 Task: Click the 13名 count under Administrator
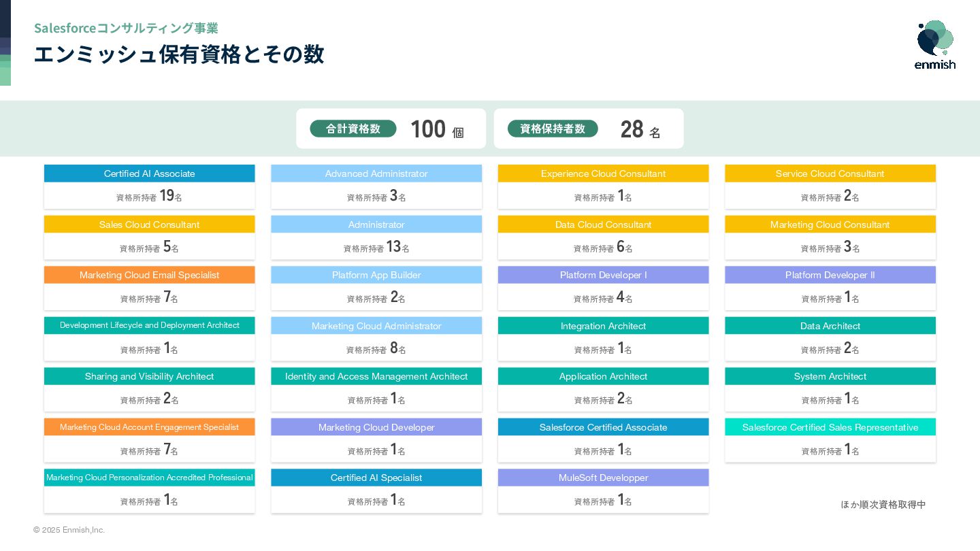(397, 247)
